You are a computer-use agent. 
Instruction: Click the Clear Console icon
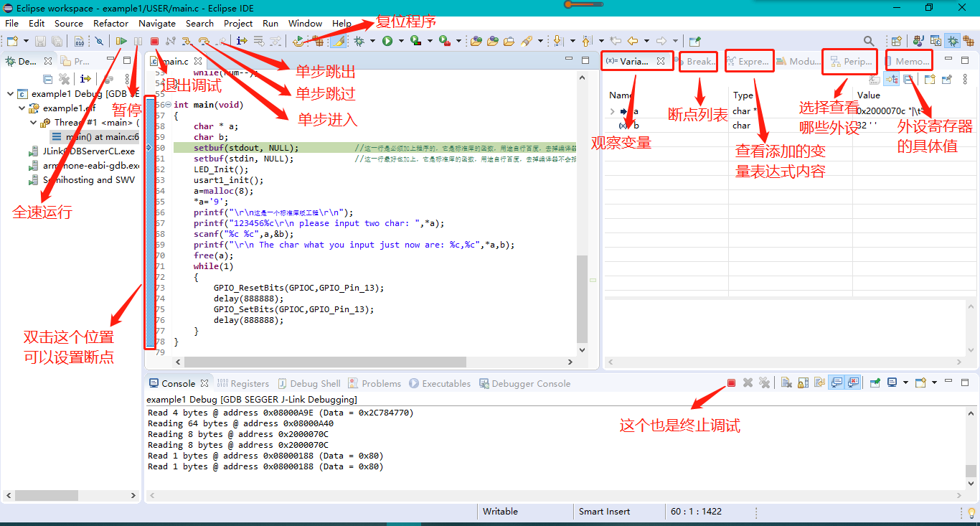point(786,383)
